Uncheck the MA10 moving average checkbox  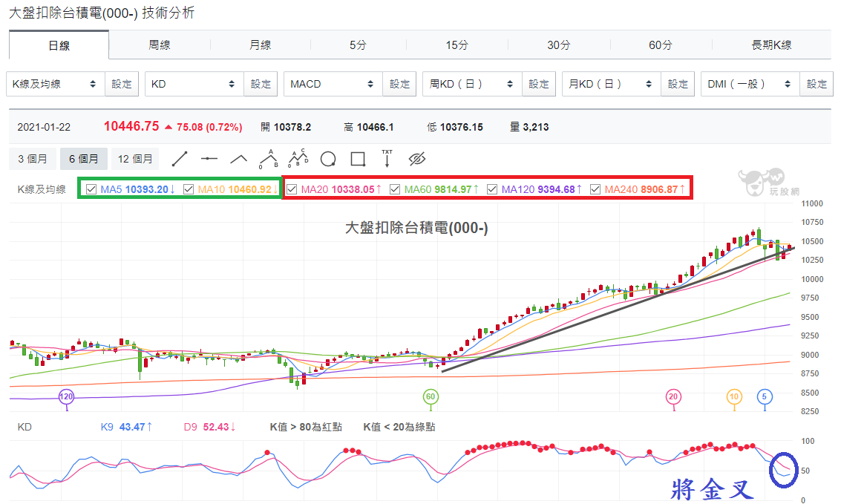(x=189, y=189)
